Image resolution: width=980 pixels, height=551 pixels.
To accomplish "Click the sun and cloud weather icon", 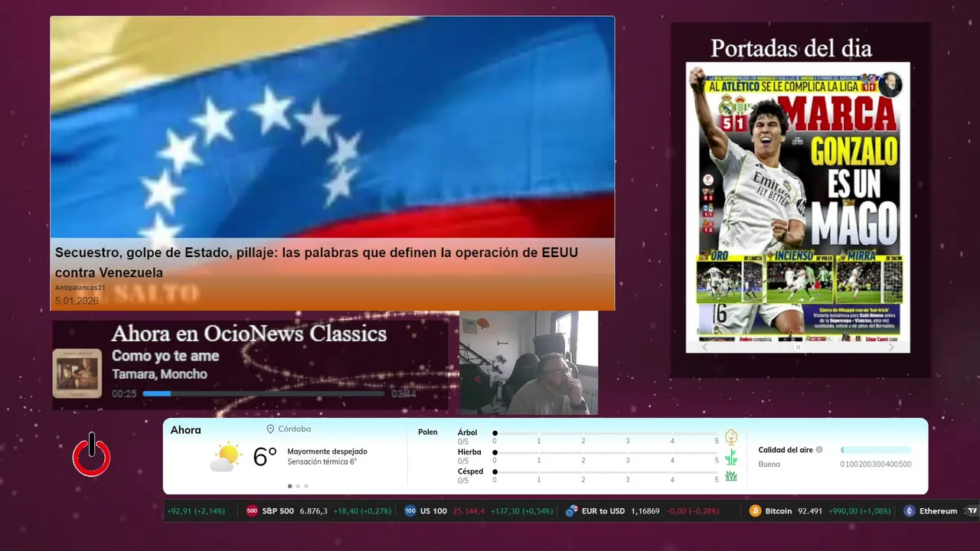I will pos(226,457).
